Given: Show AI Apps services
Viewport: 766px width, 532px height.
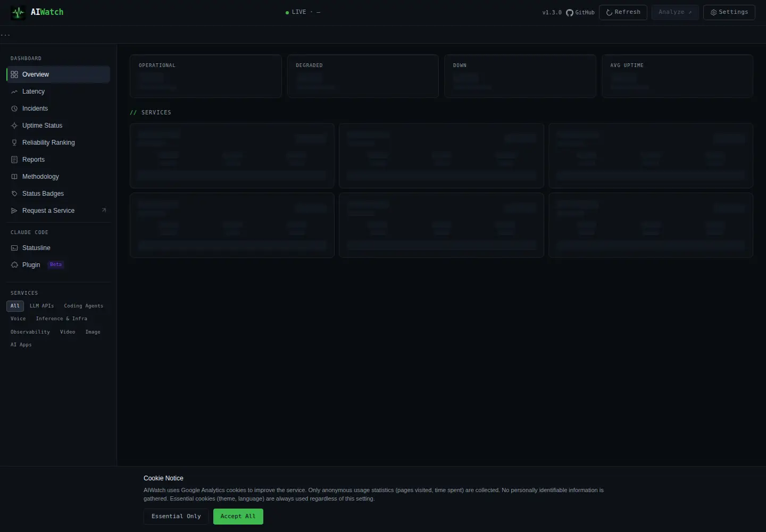Looking at the screenshot, I should 21,345.
